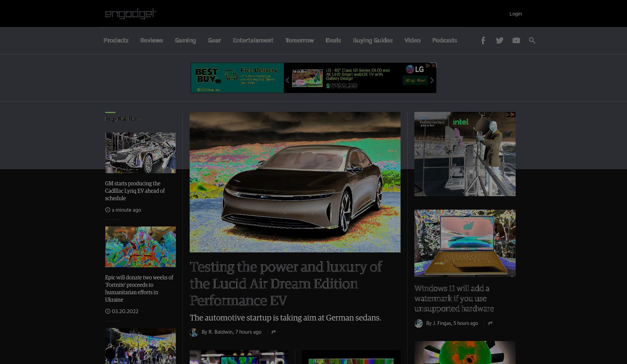Open GM Cadillac Lyriq EV headline
Viewport: 627px width, 364px height.
(x=135, y=191)
